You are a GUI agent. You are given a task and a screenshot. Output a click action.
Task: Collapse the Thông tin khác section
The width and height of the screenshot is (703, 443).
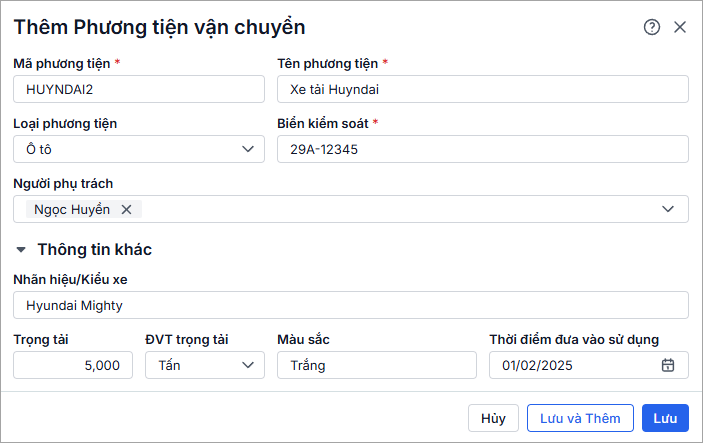click(x=21, y=249)
